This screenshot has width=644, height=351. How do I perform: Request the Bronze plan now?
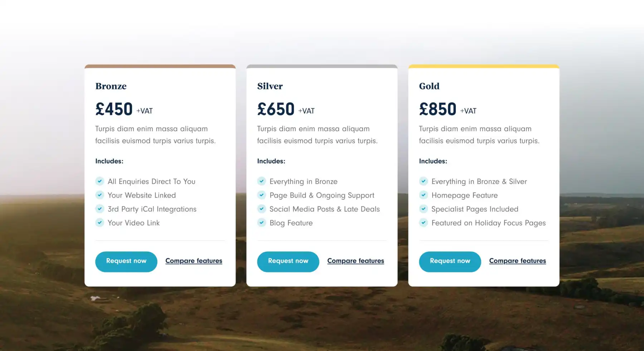pos(126,261)
